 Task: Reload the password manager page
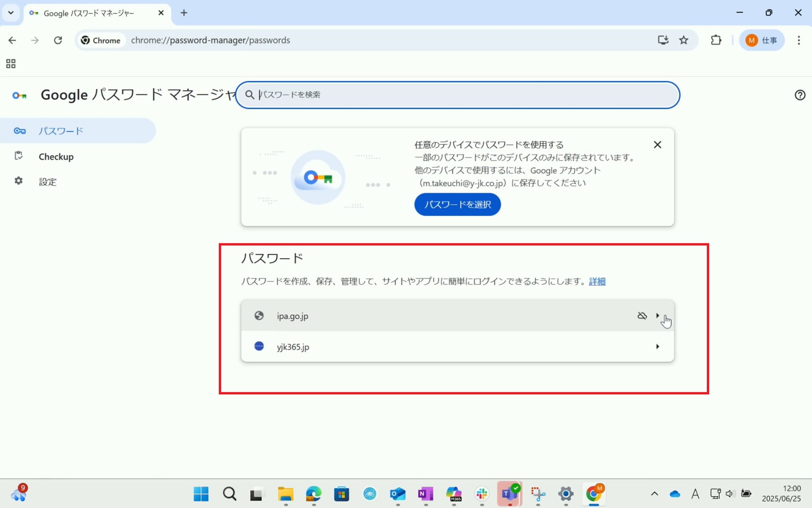click(x=58, y=40)
